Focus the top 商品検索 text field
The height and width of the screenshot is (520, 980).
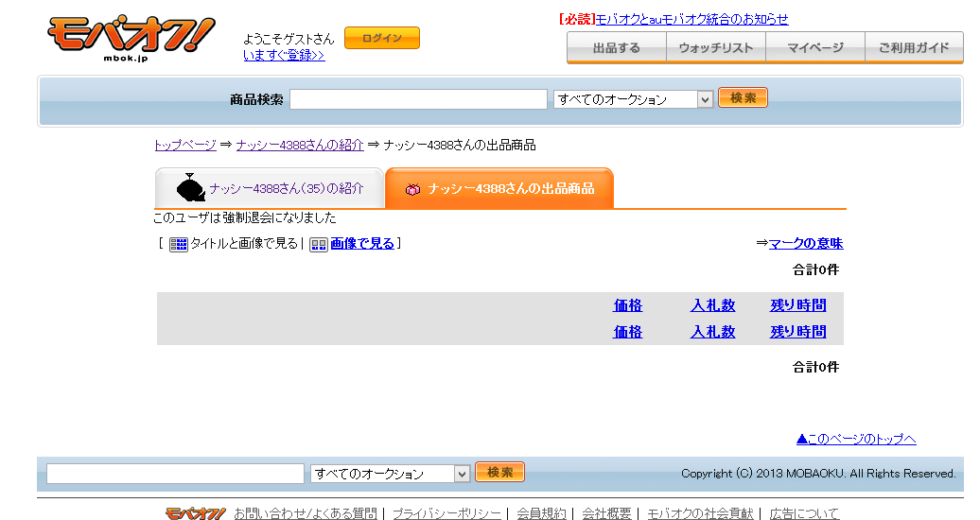[418, 99]
